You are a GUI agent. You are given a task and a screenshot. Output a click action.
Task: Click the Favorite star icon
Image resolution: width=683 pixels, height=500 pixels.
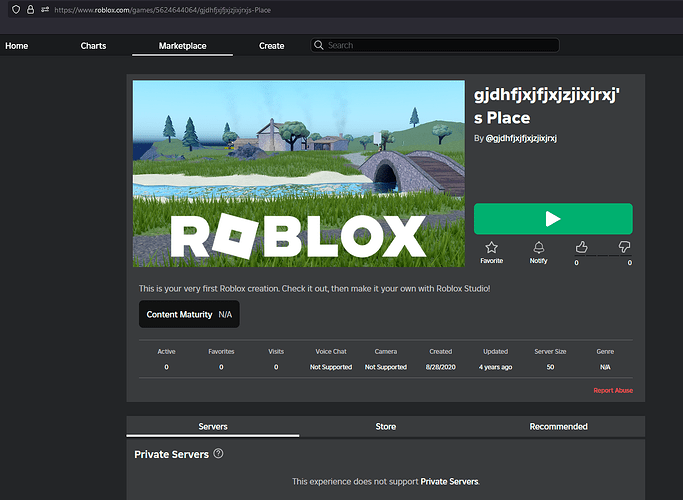point(491,247)
